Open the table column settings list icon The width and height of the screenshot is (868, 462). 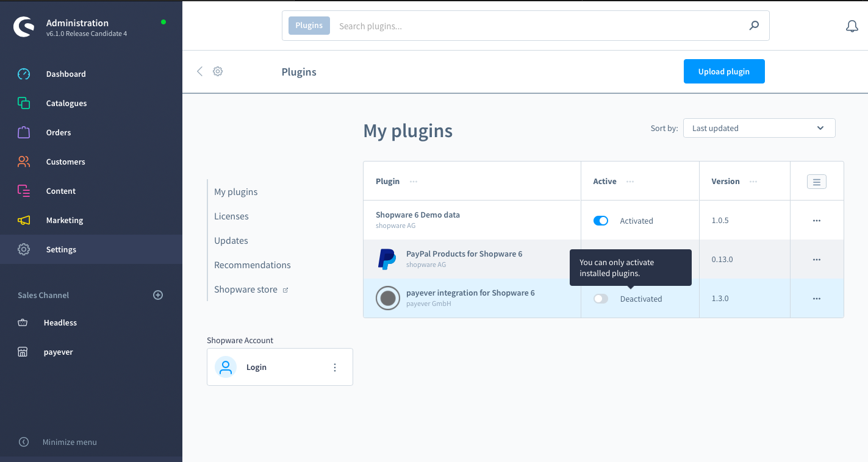(x=817, y=182)
